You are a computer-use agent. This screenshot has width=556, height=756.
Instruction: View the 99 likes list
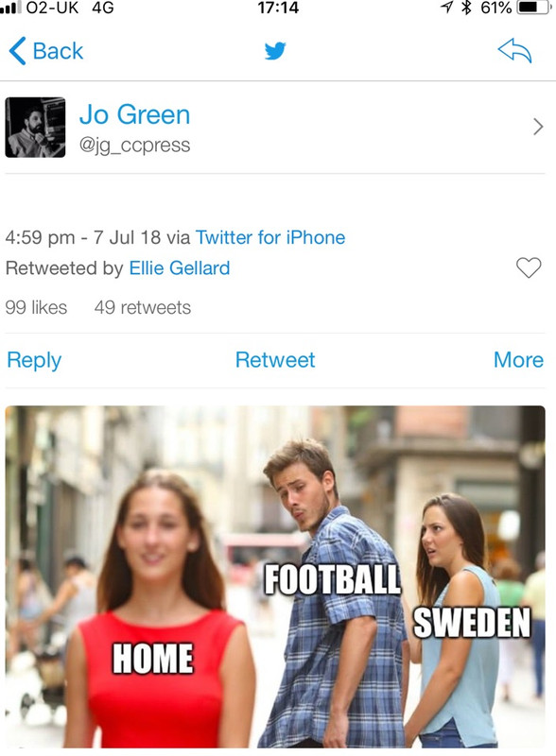pyautogui.click(x=36, y=308)
